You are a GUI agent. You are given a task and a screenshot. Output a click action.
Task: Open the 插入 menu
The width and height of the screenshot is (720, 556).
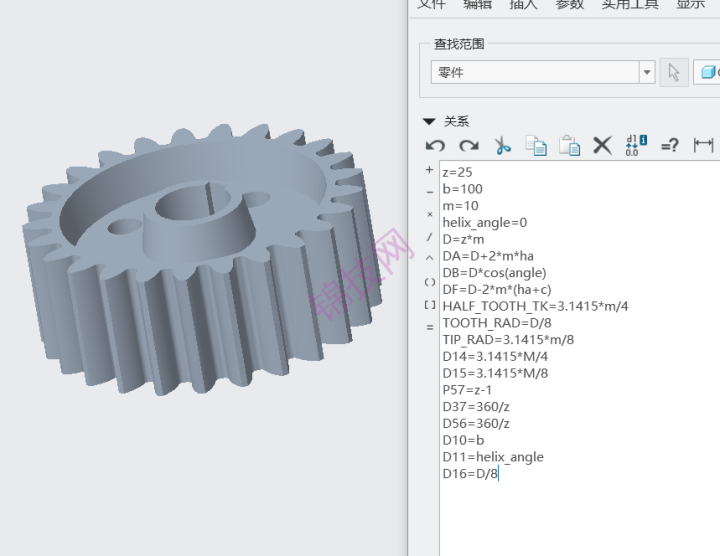click(523, 4)
